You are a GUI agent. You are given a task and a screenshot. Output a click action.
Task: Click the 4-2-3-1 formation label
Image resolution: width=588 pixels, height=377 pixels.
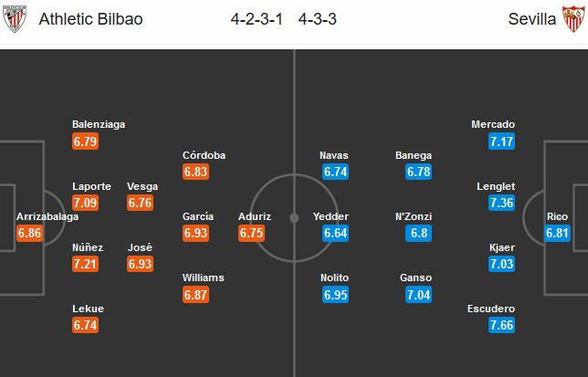pyautogui.click(x=257, y=19)
